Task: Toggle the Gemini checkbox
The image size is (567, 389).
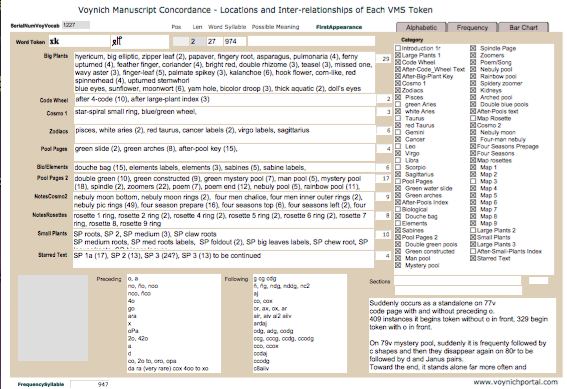Action: click(398, 132)
